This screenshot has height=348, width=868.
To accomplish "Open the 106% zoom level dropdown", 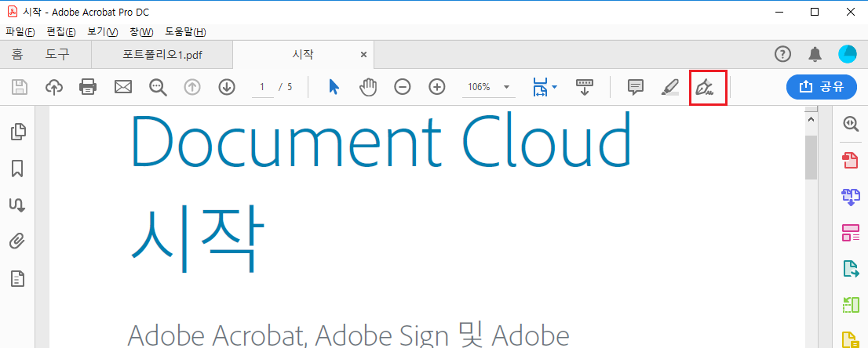I will point(506,87).
